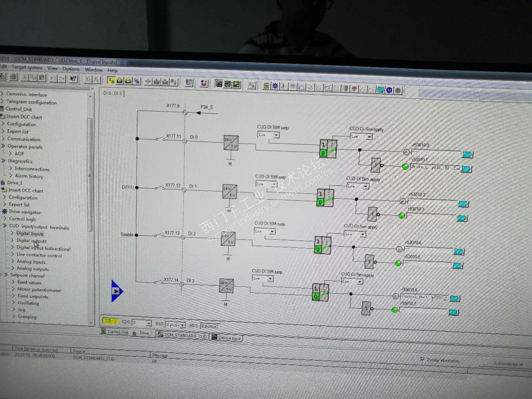Open the Options menu
Image resolution: width=532 pixels, height=399 pixels.
point(71,69)
